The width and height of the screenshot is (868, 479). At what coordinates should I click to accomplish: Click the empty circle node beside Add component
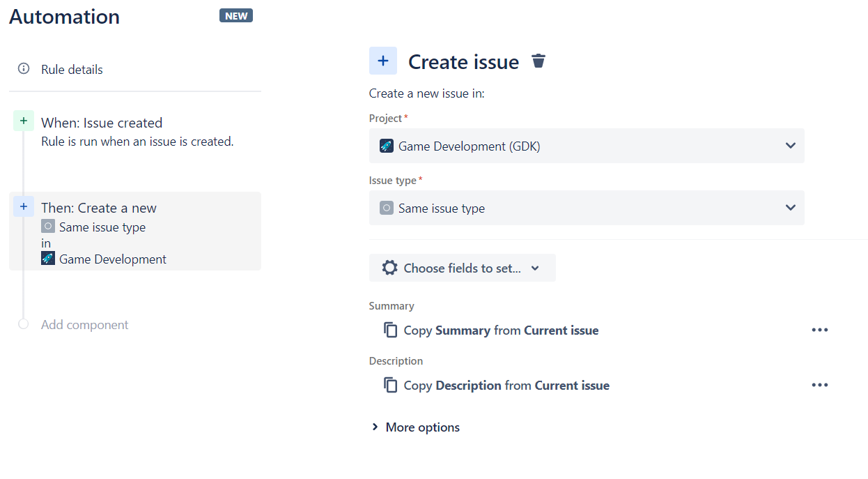click(24, 324)
